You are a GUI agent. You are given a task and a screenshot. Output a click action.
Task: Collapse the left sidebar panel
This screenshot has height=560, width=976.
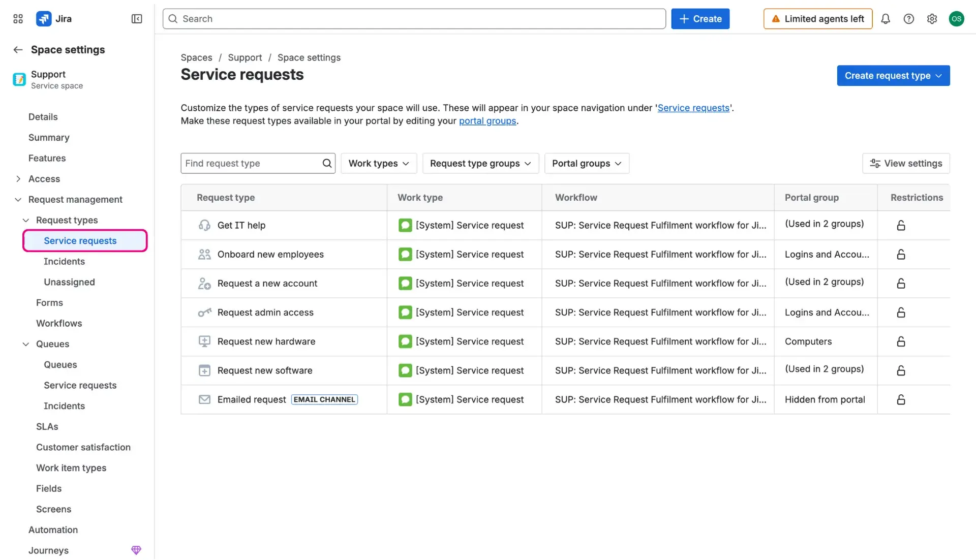(136, 19)
